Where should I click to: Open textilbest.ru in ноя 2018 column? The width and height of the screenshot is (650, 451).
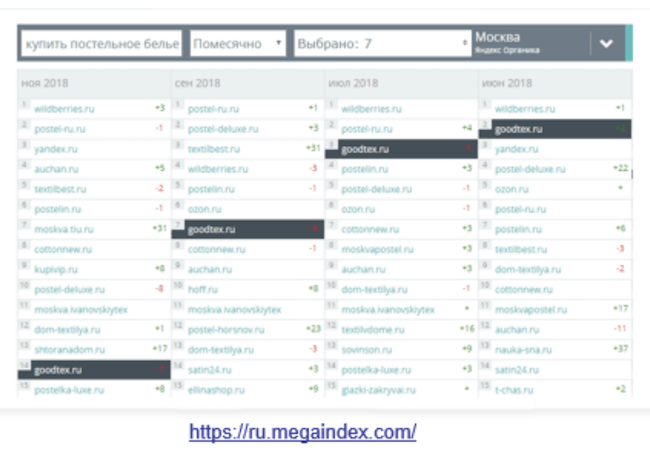60,189
